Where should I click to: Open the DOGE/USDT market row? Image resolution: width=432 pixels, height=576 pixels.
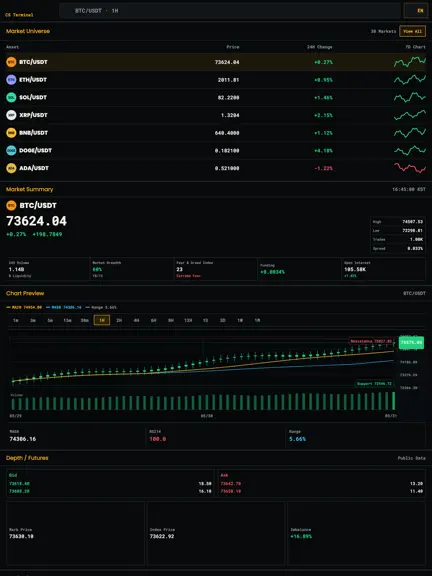(x=216, y=150)
